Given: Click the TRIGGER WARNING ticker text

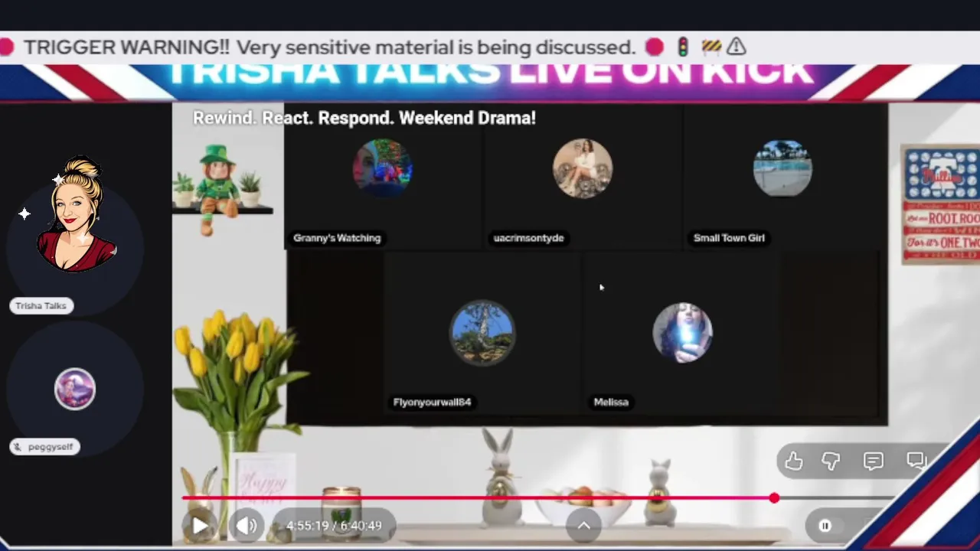Looking at the screenshot, I should (x=329, y=47).
